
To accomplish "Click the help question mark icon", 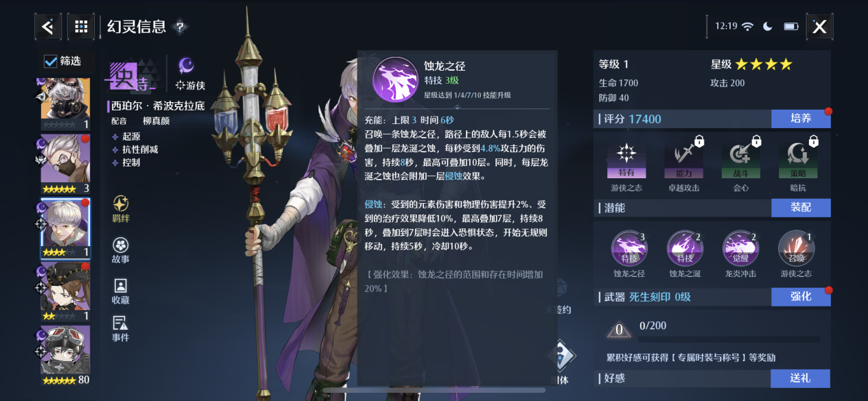I will [180, 27].
